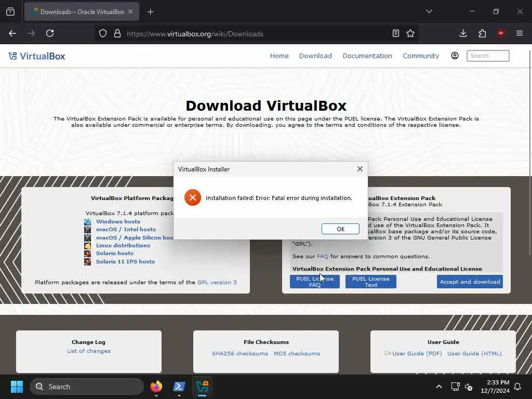The height and width of the screenshot is (399, 532).
Task: Open the Windows hosts download link
Action: pos(118,221)
